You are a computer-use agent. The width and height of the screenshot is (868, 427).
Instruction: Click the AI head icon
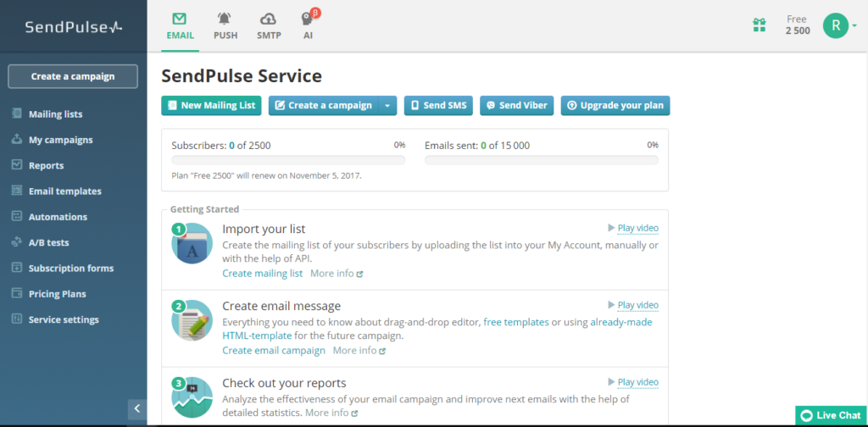click(306, 19)
